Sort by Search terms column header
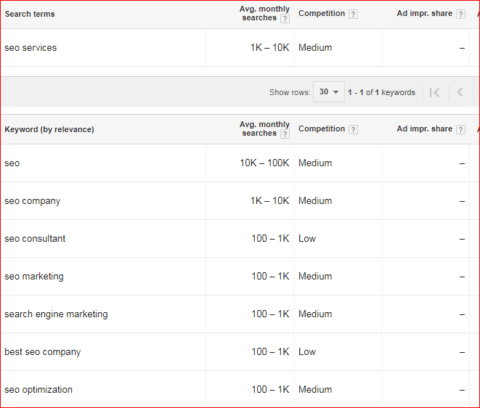The width and height of the screenshot is (480, 408). 30,14
